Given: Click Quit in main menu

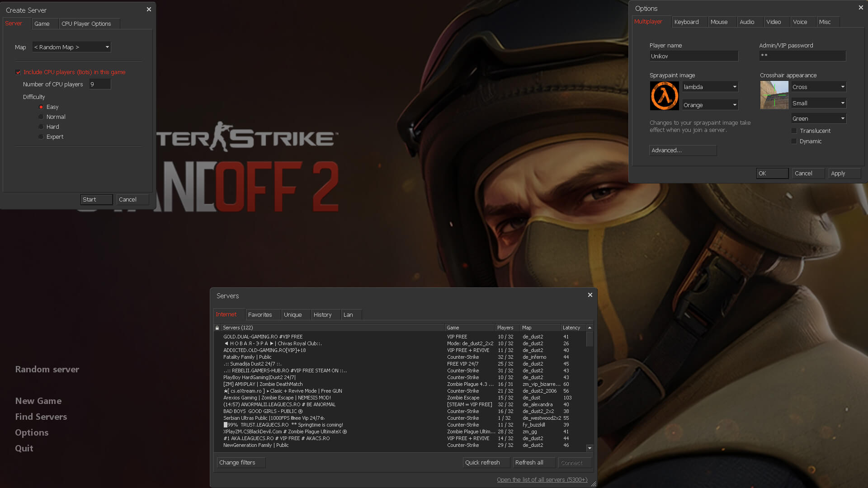Looking at the screenshot, I should [24, 449].
